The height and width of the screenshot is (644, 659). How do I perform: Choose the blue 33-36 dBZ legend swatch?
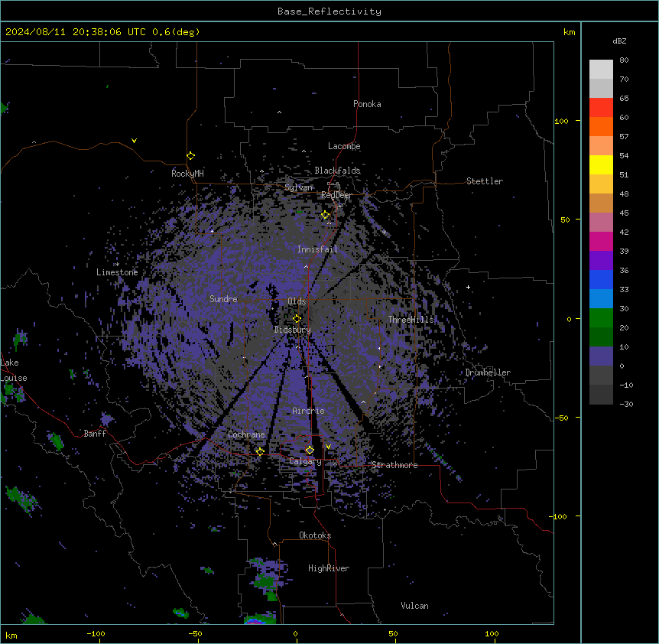[x=601, y=279]
